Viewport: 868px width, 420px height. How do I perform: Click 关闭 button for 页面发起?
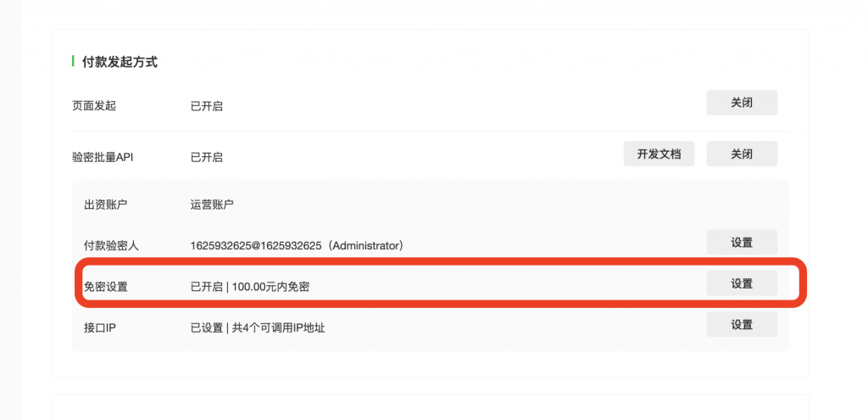coord(742,103)
